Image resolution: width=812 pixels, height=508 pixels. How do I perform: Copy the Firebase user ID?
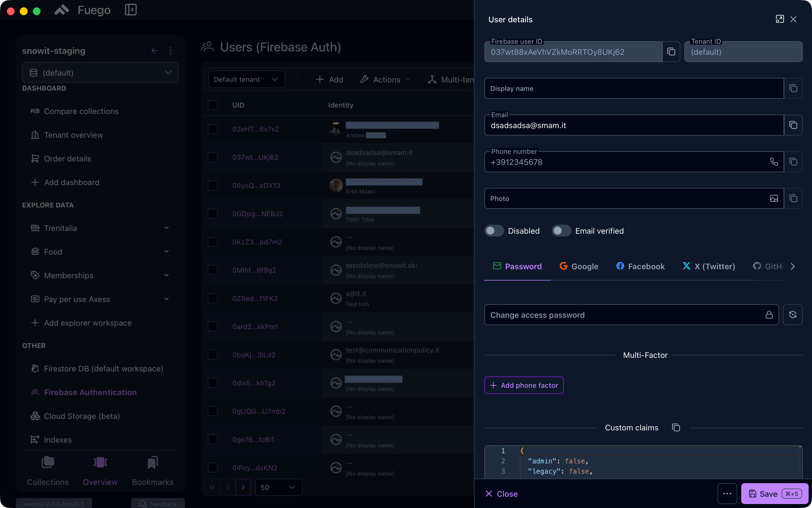[x=671, y=52]
